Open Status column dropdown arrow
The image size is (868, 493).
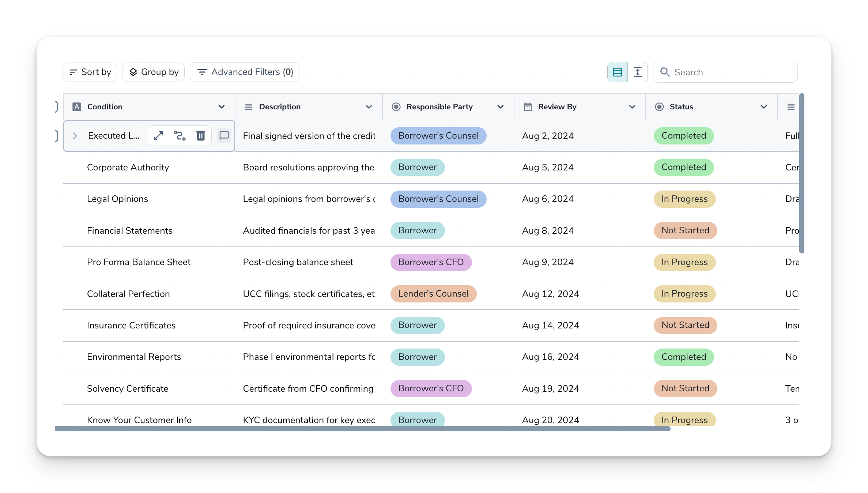(x=764, y=107)
